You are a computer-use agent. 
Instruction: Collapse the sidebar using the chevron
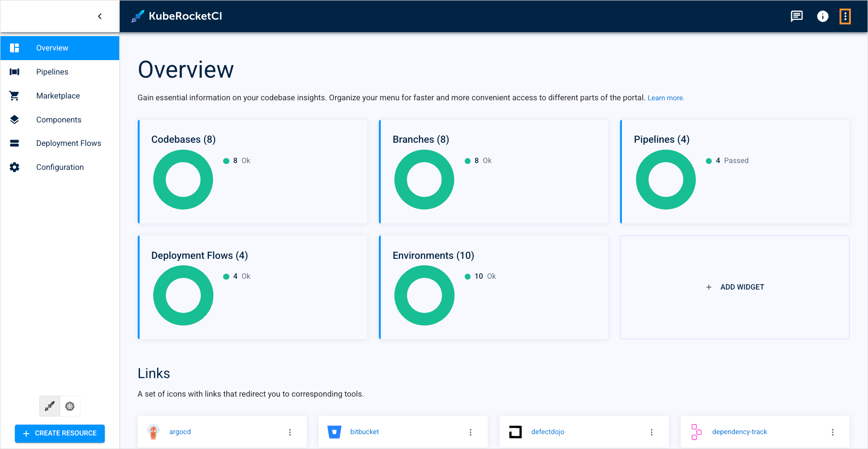point(100,16)
